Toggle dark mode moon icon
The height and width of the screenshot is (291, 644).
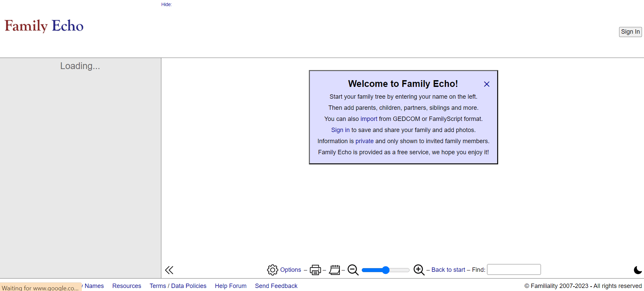point(638,270)
